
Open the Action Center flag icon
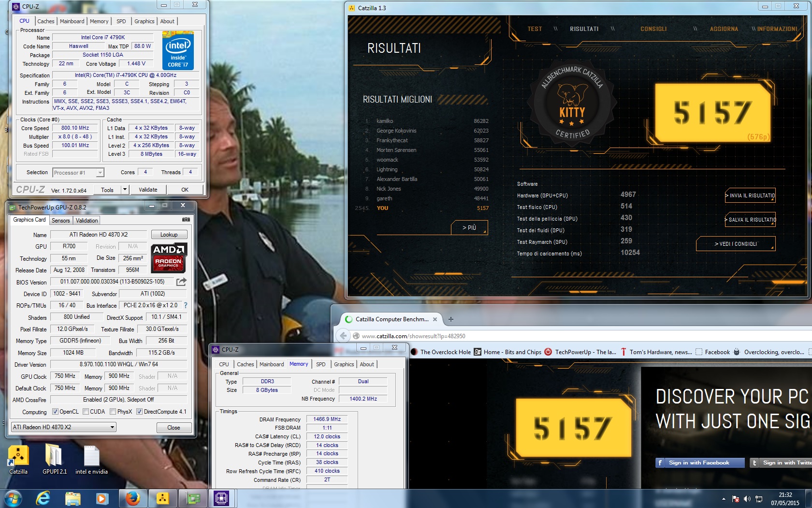[x=736, y=499]
